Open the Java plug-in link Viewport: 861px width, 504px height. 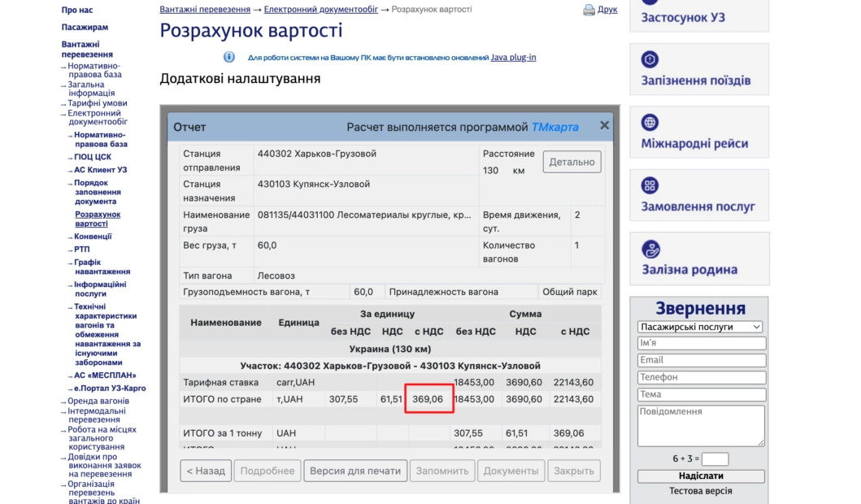click(x=513, y=57)
